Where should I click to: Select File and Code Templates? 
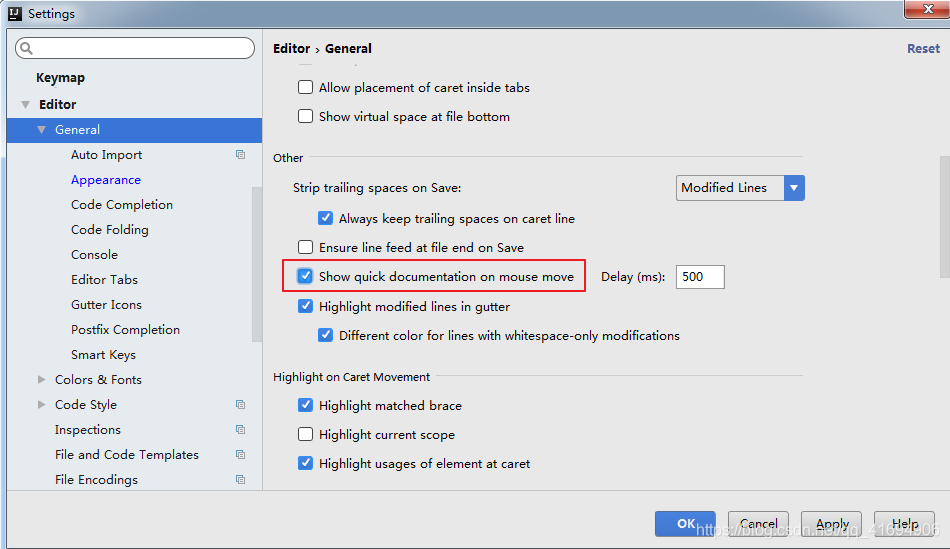127,454
